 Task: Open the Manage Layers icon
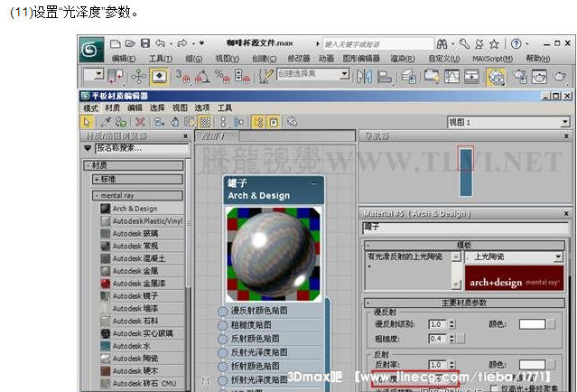[x=408, y=77]
